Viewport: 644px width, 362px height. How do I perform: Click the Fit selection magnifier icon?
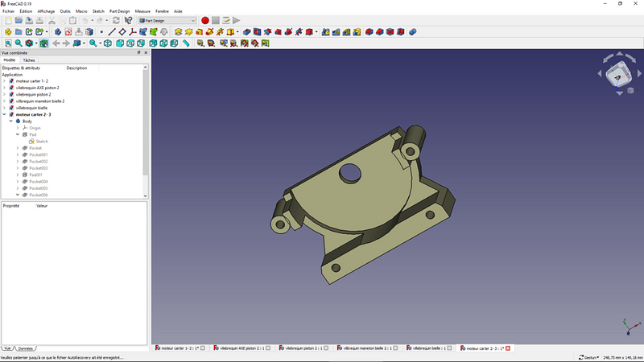click(x=19, y=43)
